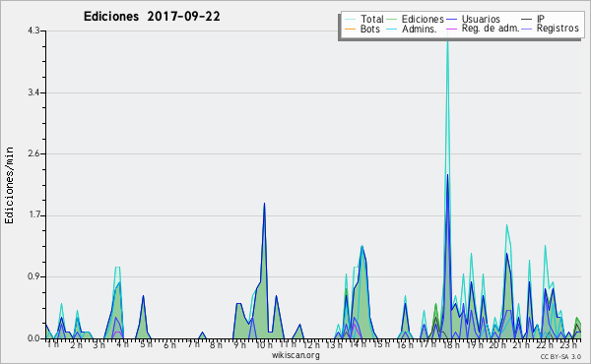
Task: Click the wikiscan.org caption below the chart
Action: point(295,355)
